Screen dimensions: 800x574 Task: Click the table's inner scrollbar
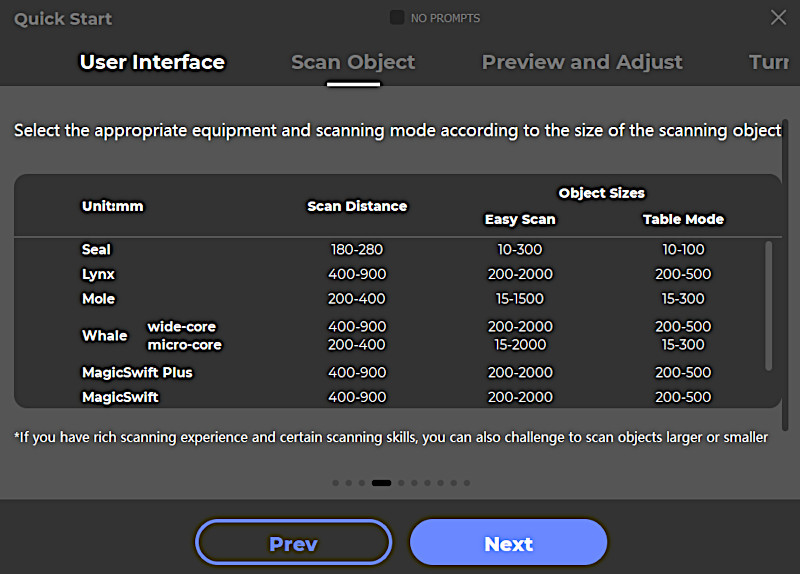tap(768, 305)
